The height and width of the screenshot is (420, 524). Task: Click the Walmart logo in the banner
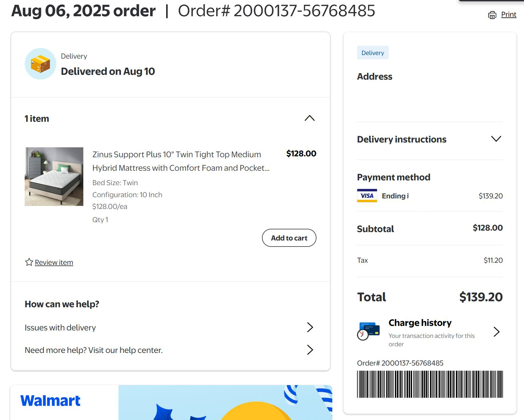tap(50, 401)
